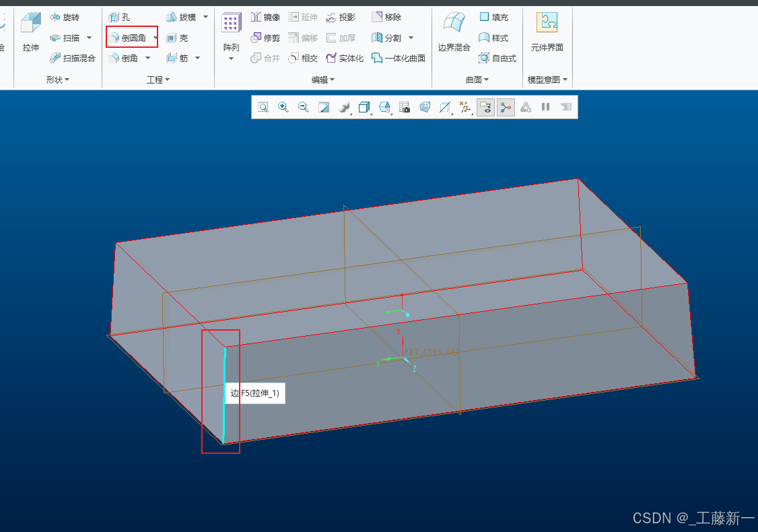The height and width of the screenshot is (532, 758).
Task: Use the 镜像 (Mirror) tool
Action: 265,18
